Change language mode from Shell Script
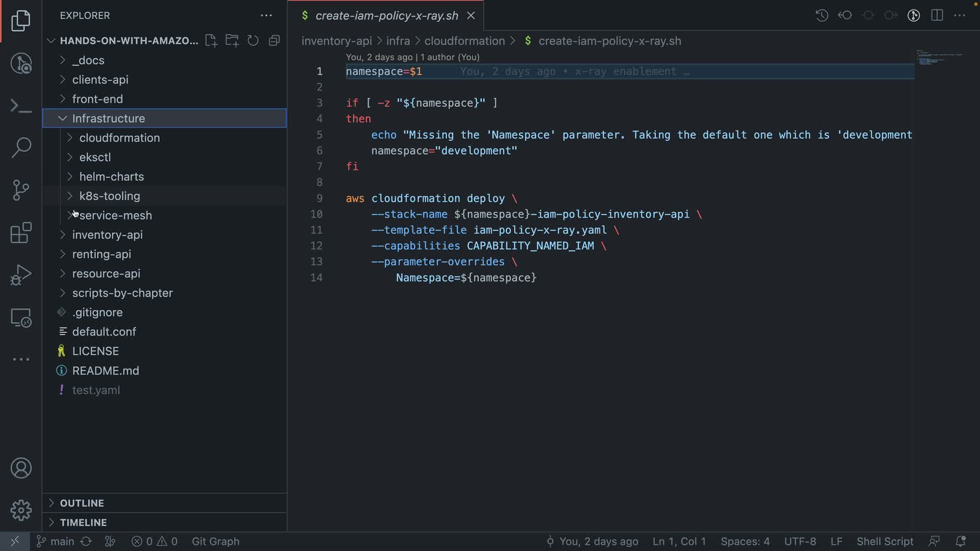The image size is (980, 551). (x=885, y=541)
